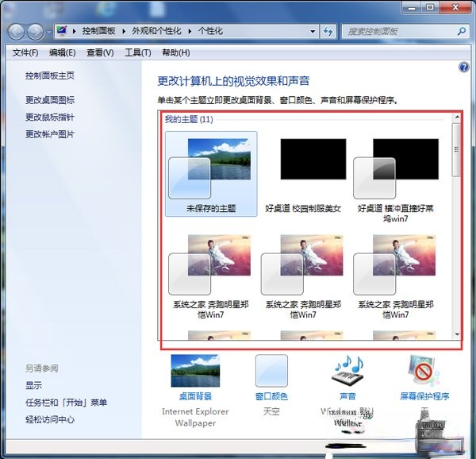Select the 好桌道 横冲直撞好莱坞win7 theme
476x459 pixels.
pyautogui.click(x=396, y=180)
